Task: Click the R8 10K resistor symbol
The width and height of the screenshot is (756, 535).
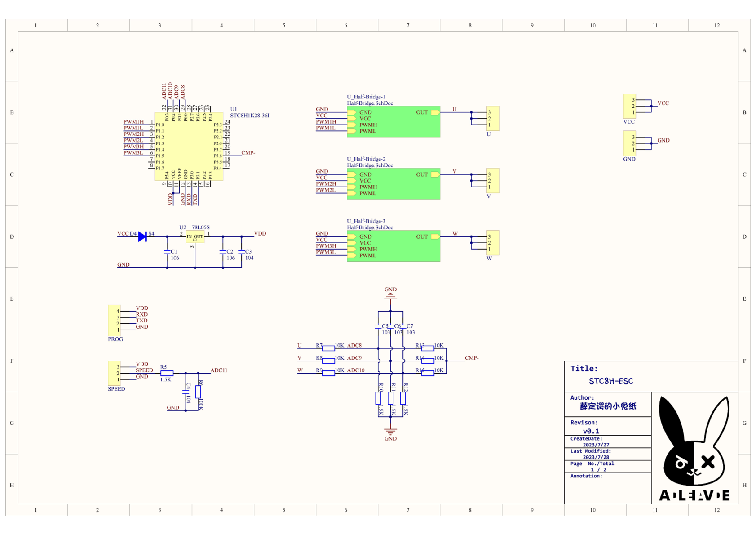Action: (x=328, y=361)
